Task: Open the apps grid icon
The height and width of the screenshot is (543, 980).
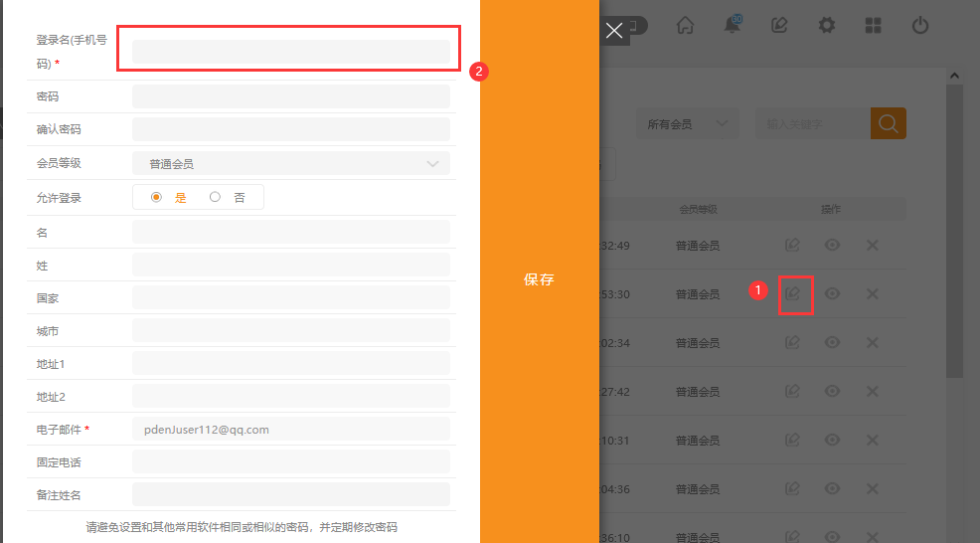Action: (873, 26)
